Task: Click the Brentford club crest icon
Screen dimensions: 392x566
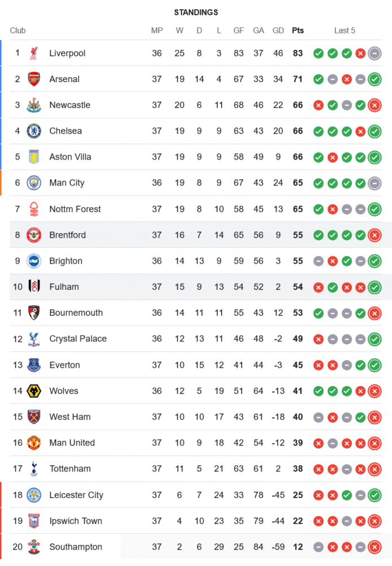Action: 34,235
